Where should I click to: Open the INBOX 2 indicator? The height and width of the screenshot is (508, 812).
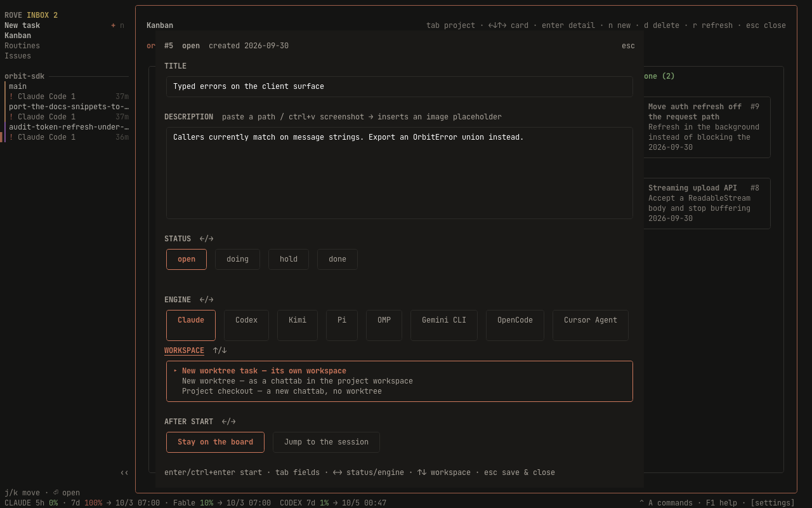pyautogui.click(x=42, y=15)
